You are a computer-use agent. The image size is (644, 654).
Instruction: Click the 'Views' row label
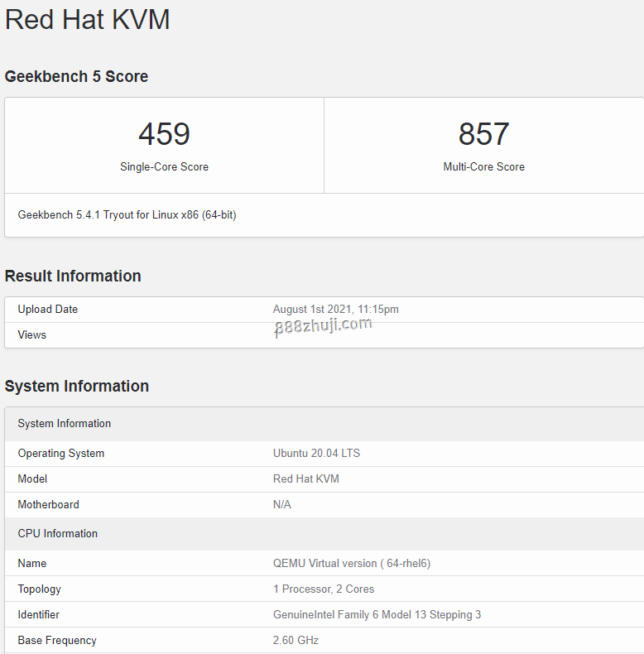pos(31,335)
